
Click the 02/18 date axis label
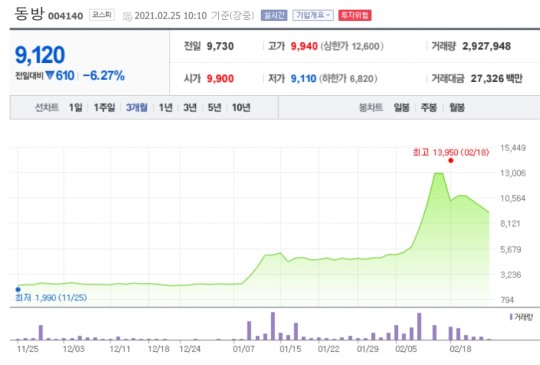(460, 349)
